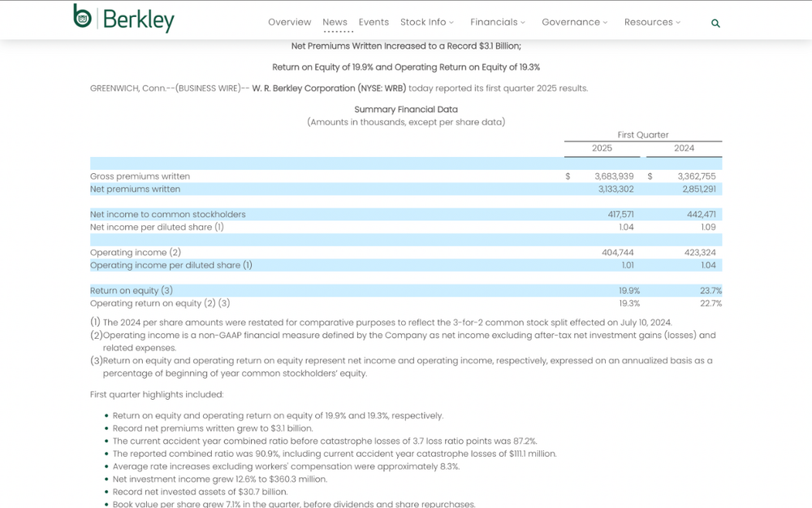Viewport: 812px width, 508px height.
Task: Select the 2024 column header
Action: pyautogui.click(x=684, y=148)
